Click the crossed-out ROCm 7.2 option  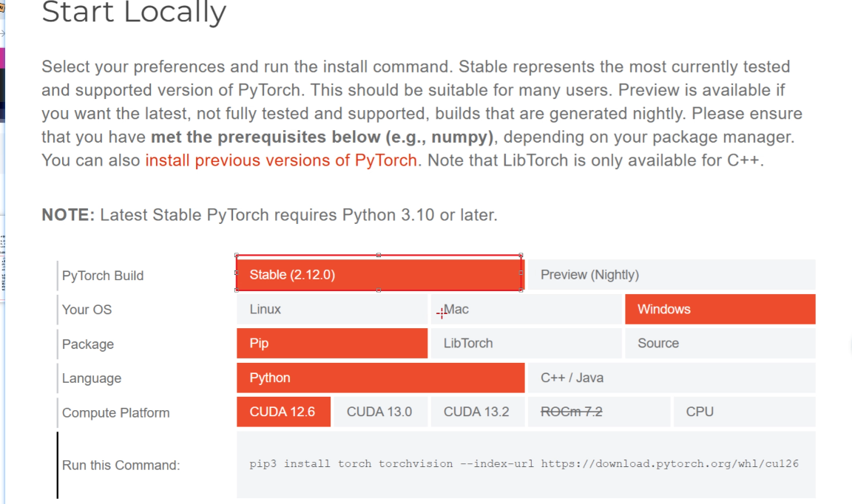click(x=599, y=412)
